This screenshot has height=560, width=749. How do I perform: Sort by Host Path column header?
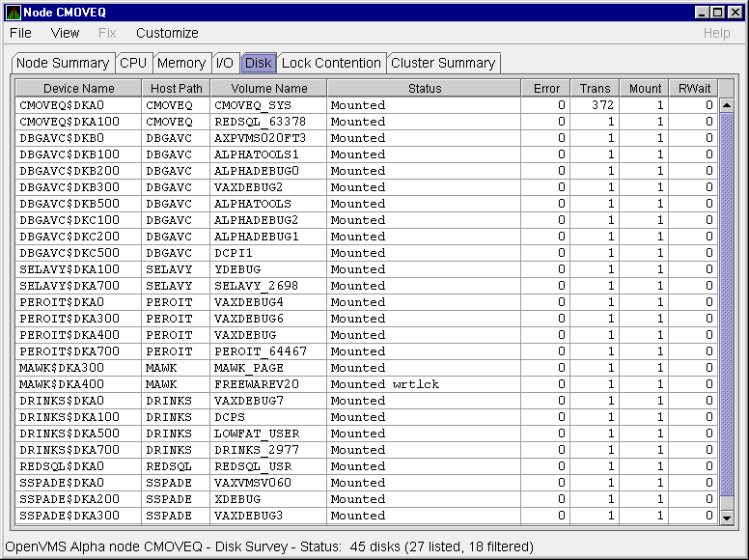tap(177, 89)
